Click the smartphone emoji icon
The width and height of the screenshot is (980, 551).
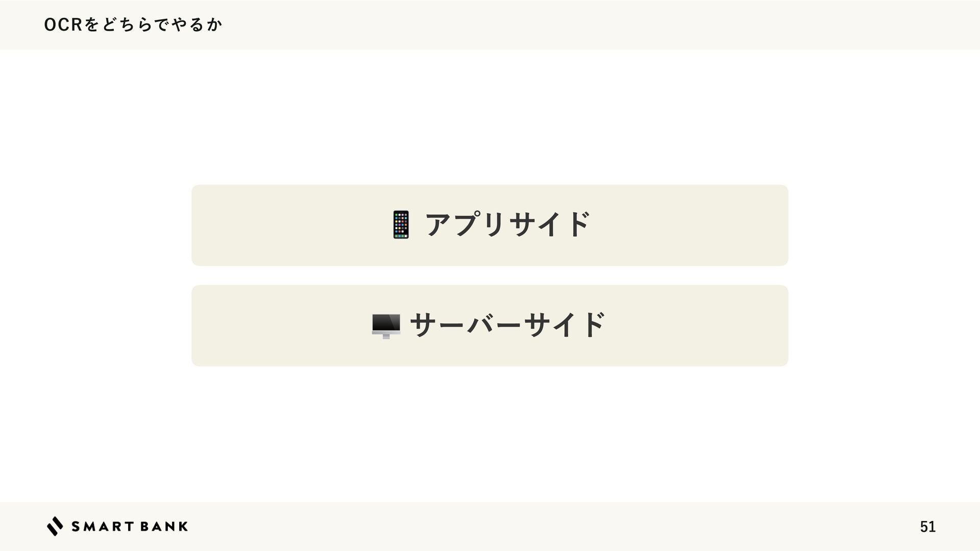click(x=401, y=225)
